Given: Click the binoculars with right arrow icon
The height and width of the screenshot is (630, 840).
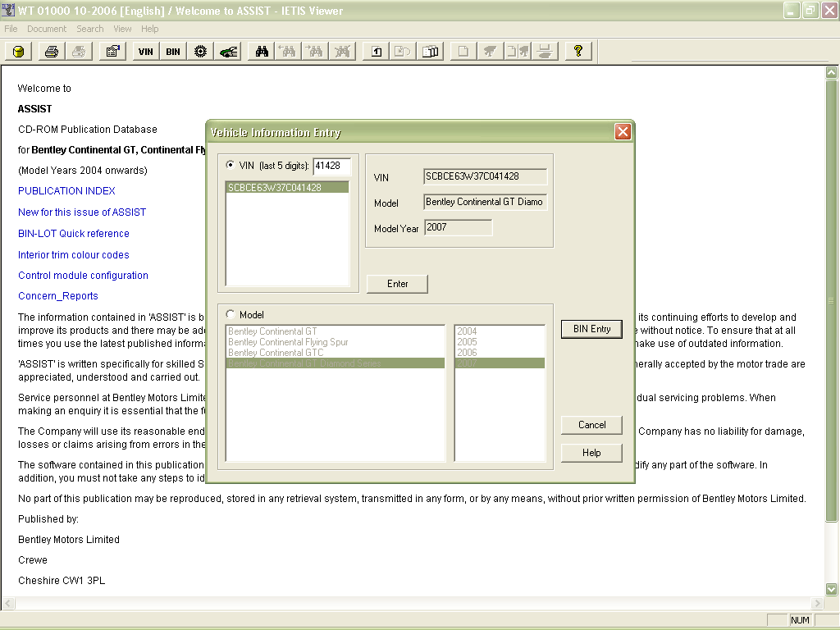Looking at the screenshot, I should [x=316, y=52].
